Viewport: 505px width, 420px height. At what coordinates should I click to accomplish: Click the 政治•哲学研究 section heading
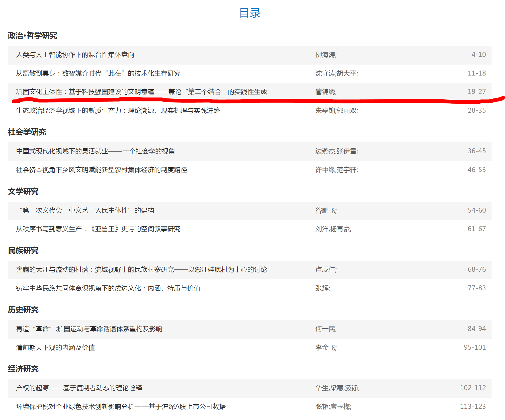click(32, 35)
